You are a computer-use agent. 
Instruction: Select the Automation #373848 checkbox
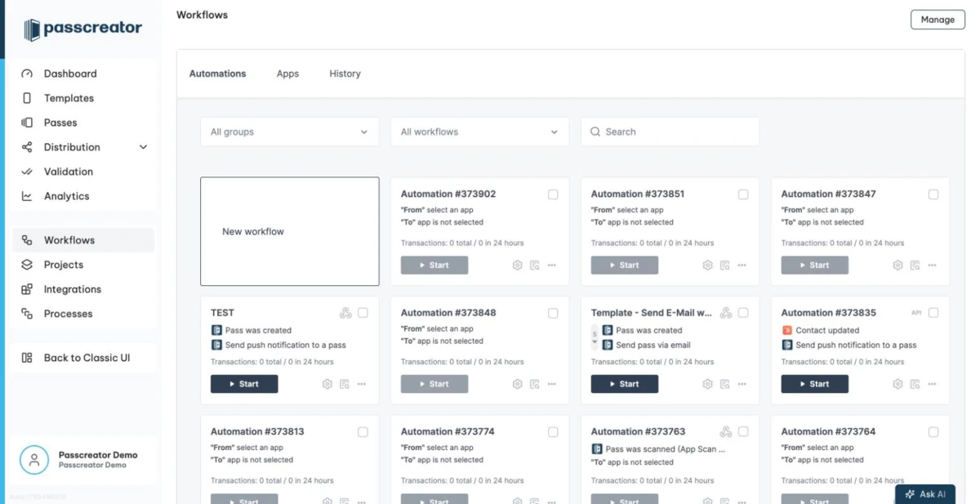(x=553, y=313)
